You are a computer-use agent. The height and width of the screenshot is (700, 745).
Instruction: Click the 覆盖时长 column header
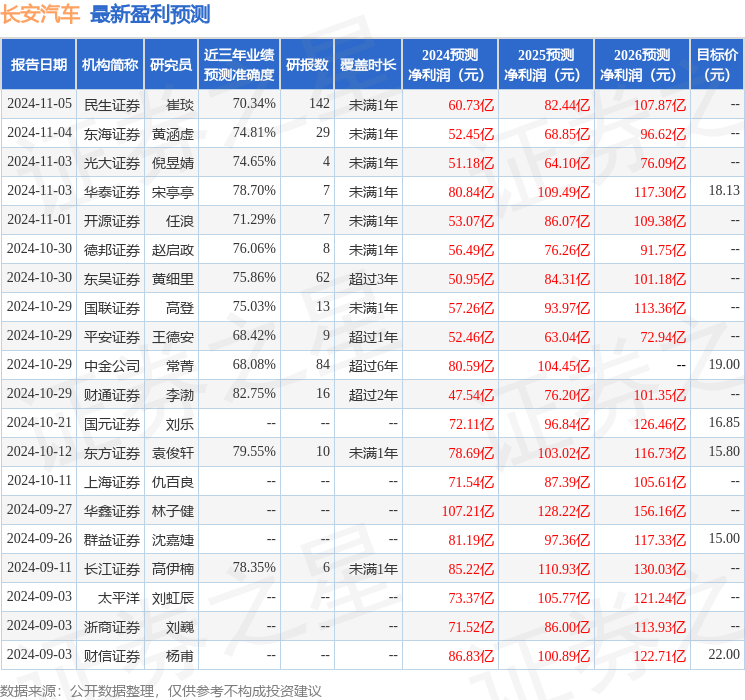(368, 65)
